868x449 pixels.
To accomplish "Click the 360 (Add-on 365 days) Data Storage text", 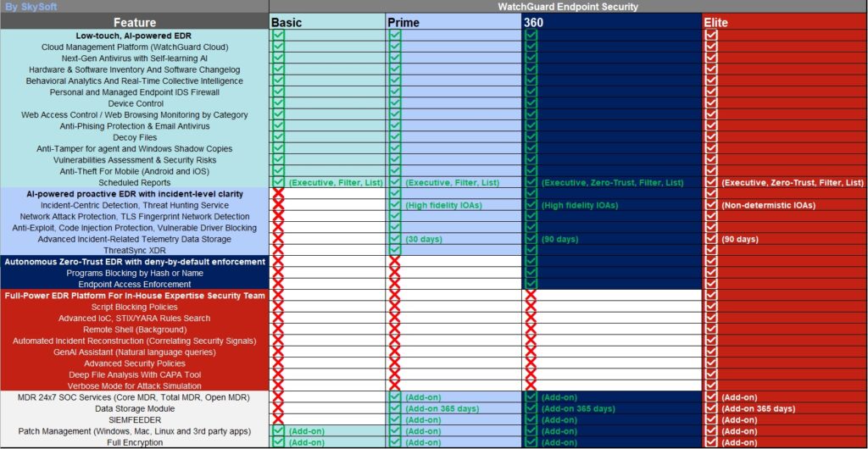I will (x=577, y=408).
